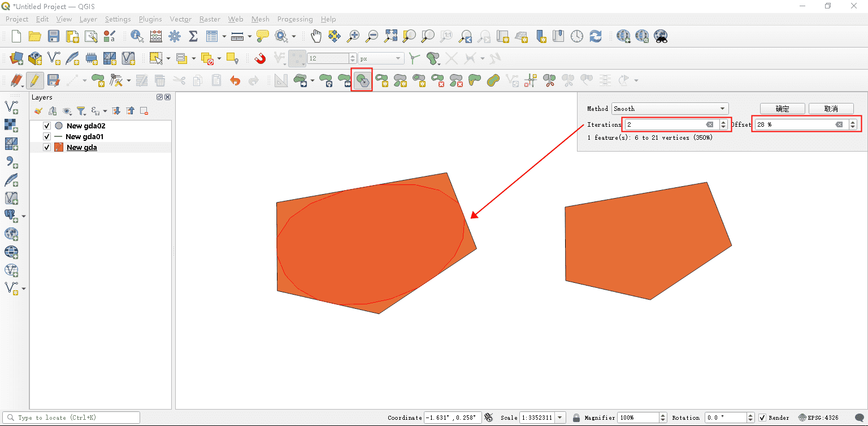Save layer edits icon in digitizing toolbar
Image resolution: width=868 pixels, height=426 pixels.
pyautogui.click(x=53, y=80)
